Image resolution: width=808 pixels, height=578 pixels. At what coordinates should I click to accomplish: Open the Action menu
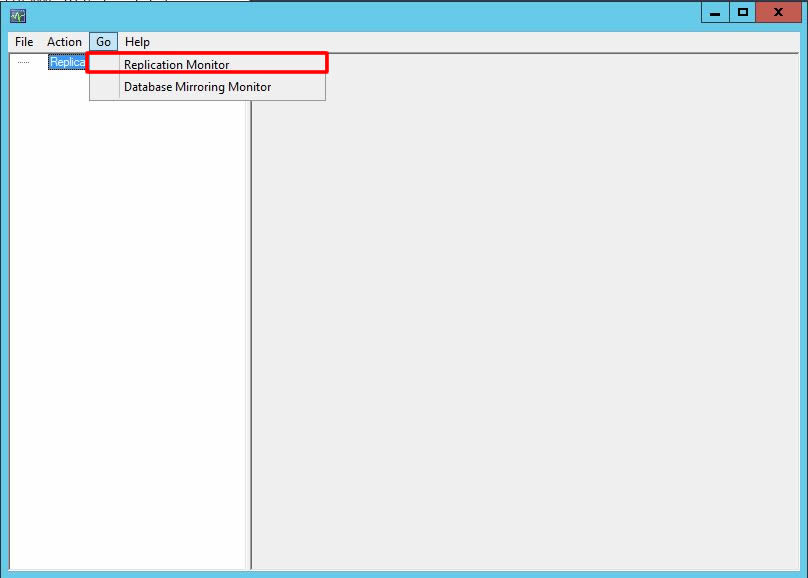64,42
